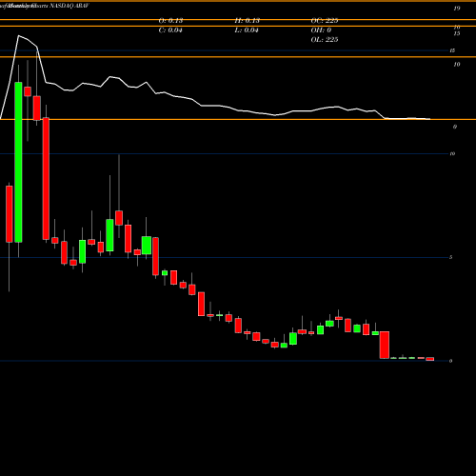Click the tallest green candlestick

click(x=18, y=162)
